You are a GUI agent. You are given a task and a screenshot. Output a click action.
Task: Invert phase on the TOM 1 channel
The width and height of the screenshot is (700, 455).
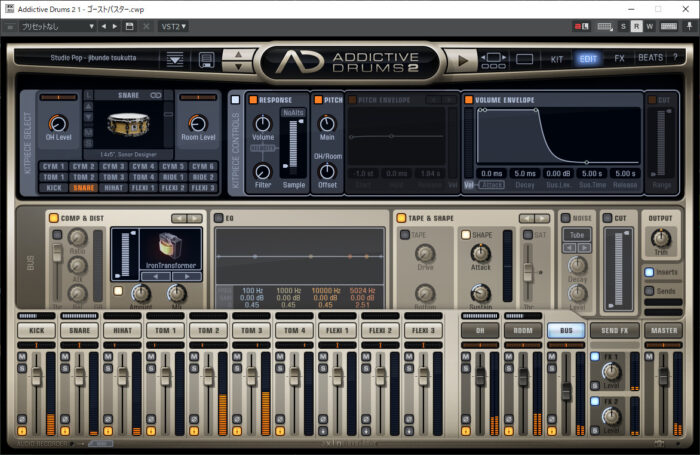151,419
